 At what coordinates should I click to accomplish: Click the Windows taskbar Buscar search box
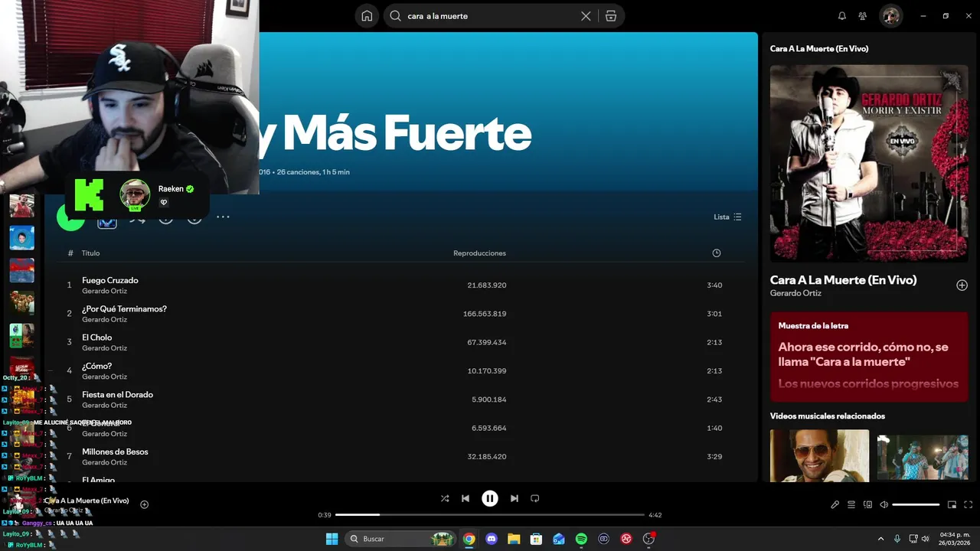pos(401,539)
